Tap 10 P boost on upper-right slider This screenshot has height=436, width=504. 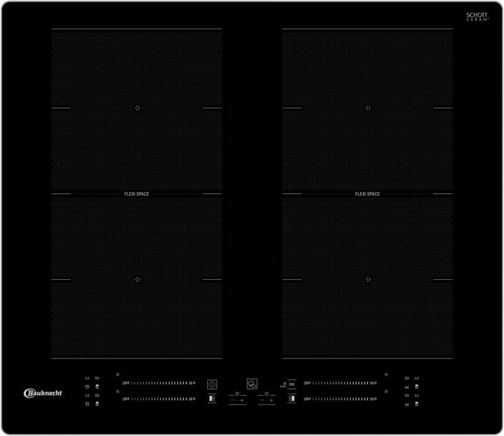373,383
